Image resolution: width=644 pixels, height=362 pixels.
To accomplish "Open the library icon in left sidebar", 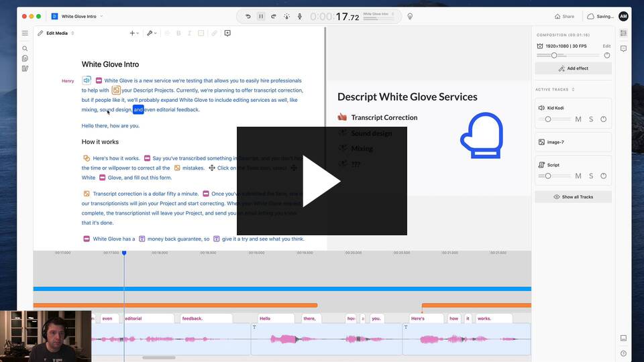I will point(25,68).
